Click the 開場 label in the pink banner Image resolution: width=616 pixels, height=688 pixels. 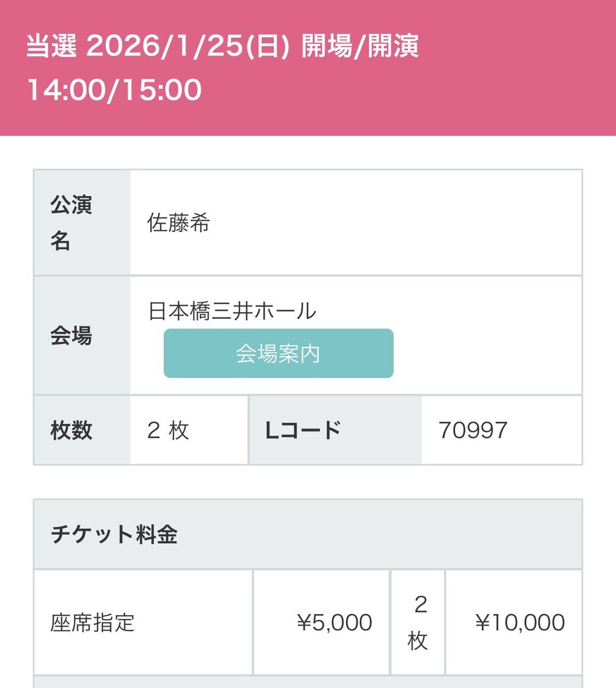click(x=327, y=46)
